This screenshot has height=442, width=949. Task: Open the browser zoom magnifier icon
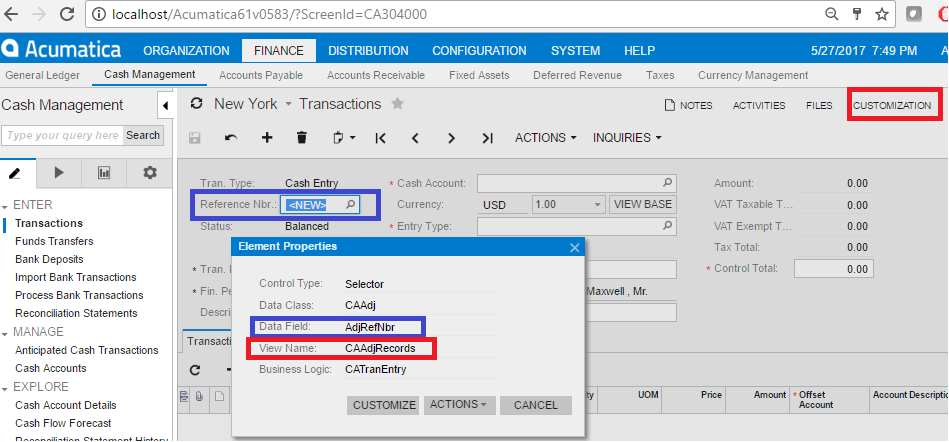[x=832, y=14]
